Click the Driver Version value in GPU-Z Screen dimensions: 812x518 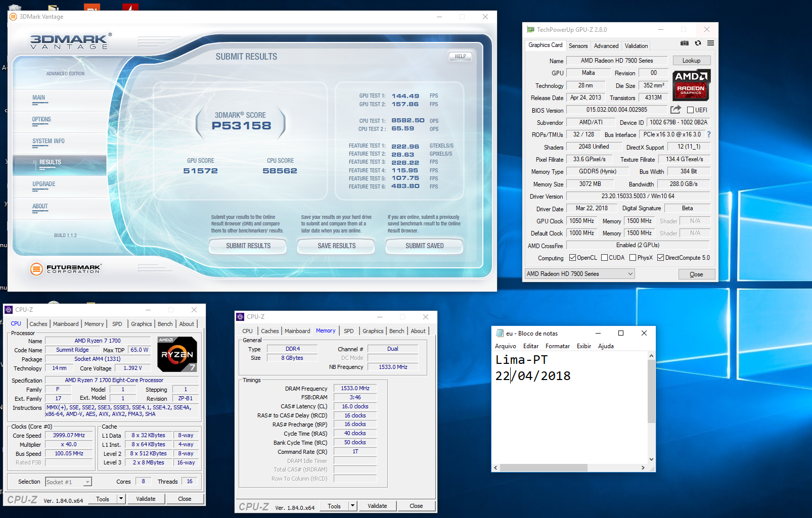click(x=638, y=196)
